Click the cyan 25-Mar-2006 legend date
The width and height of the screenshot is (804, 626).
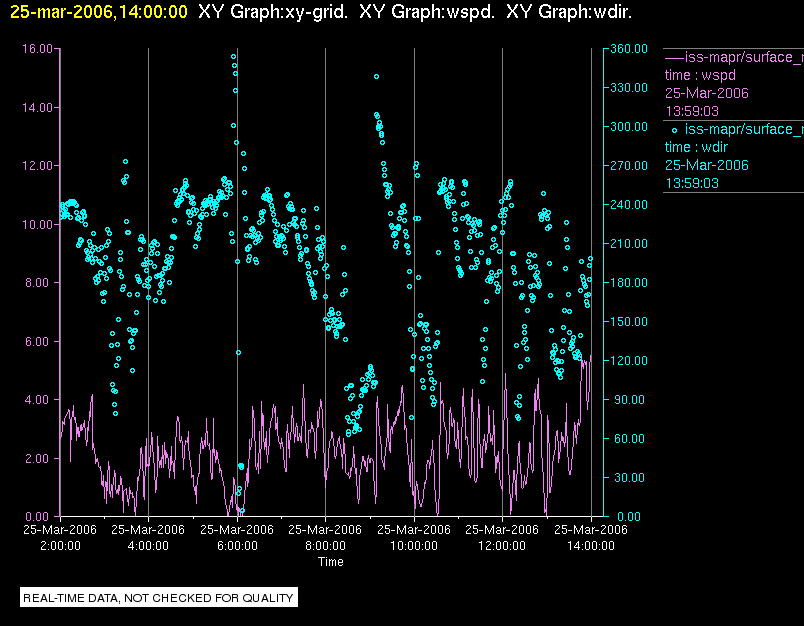[x=707, y=165]
